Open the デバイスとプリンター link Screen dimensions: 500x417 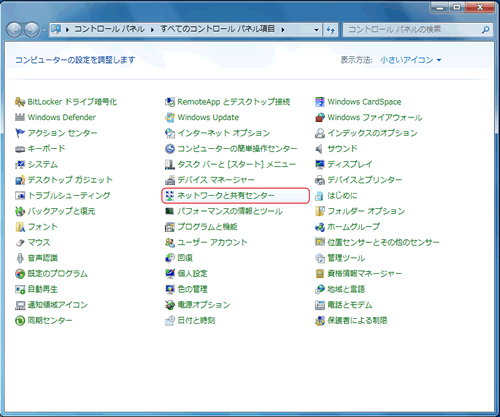(365, 180)
